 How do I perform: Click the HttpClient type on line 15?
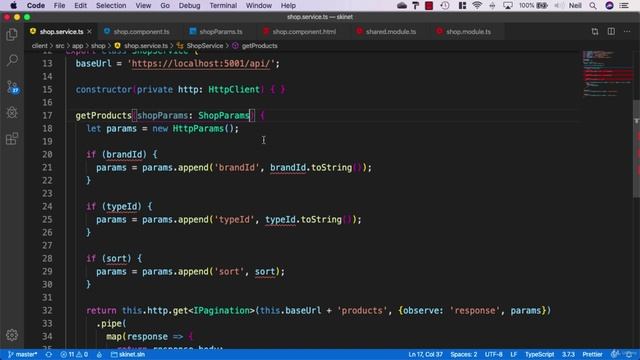(234, 89)
